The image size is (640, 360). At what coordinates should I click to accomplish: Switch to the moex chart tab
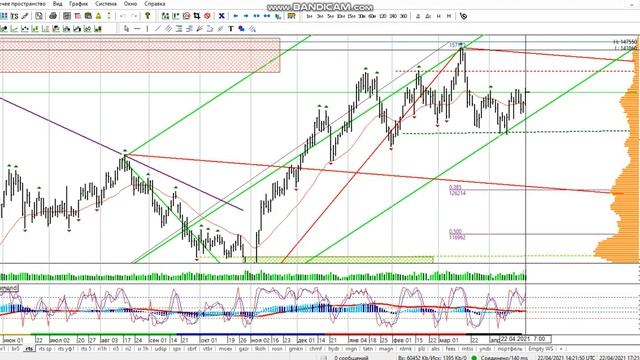(x=225, y=349)
